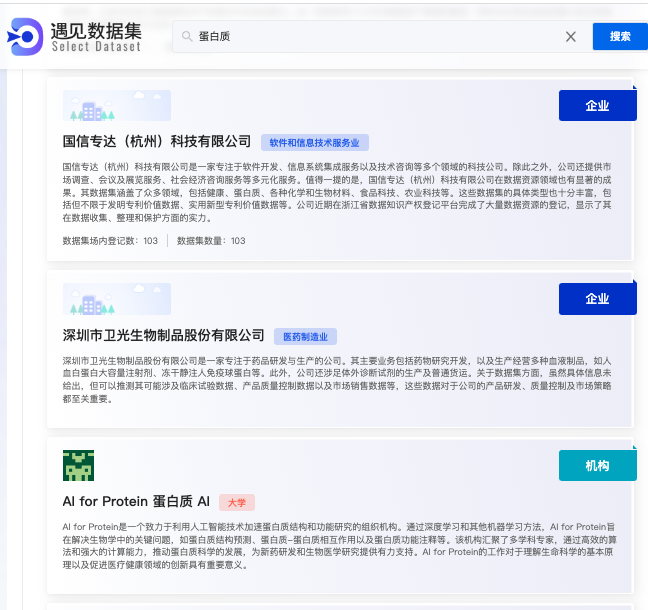Screen dimensions: 648x610
Task: Click the blue 搜索 button
Action: pyautogui.click(x=620, y=36)
